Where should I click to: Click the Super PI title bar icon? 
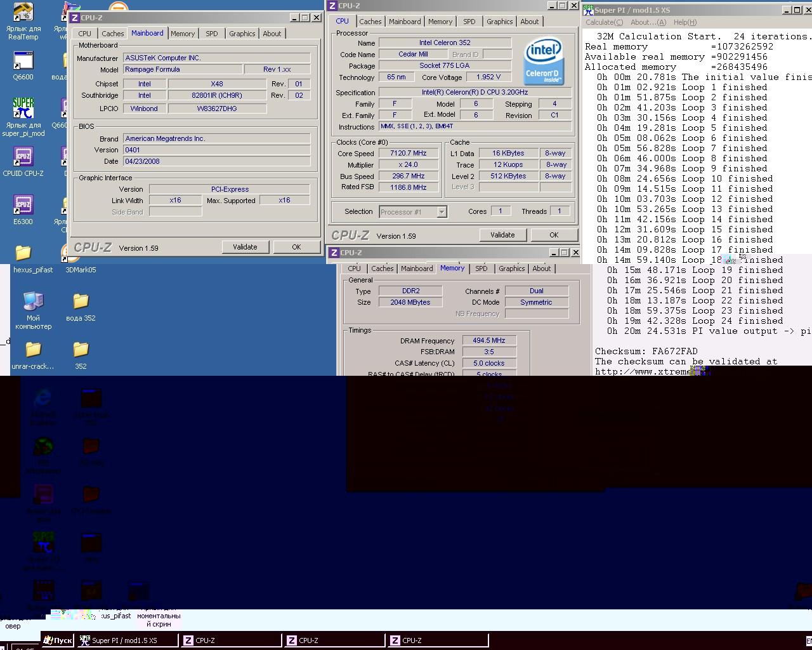pyautogui.click(x=589, y=10)
